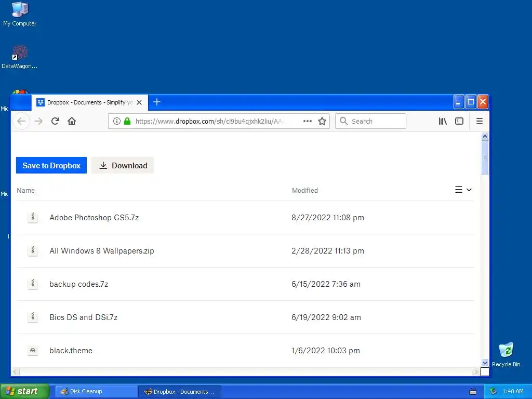Screen dimensions: 532x399
Task: Click the Download button
Action: [123, 165]
